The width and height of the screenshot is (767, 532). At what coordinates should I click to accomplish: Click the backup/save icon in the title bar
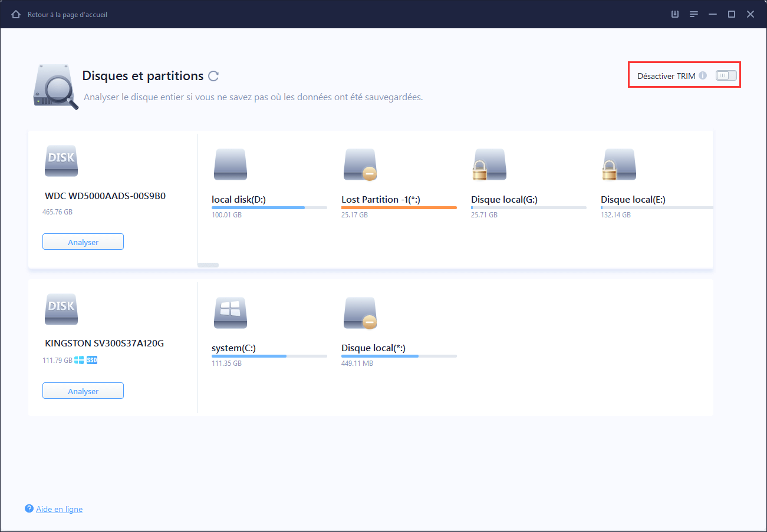[674, 14]
